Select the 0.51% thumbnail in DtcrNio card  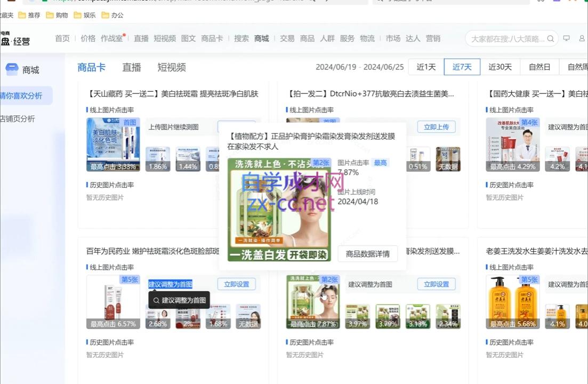tap(418, 159)
